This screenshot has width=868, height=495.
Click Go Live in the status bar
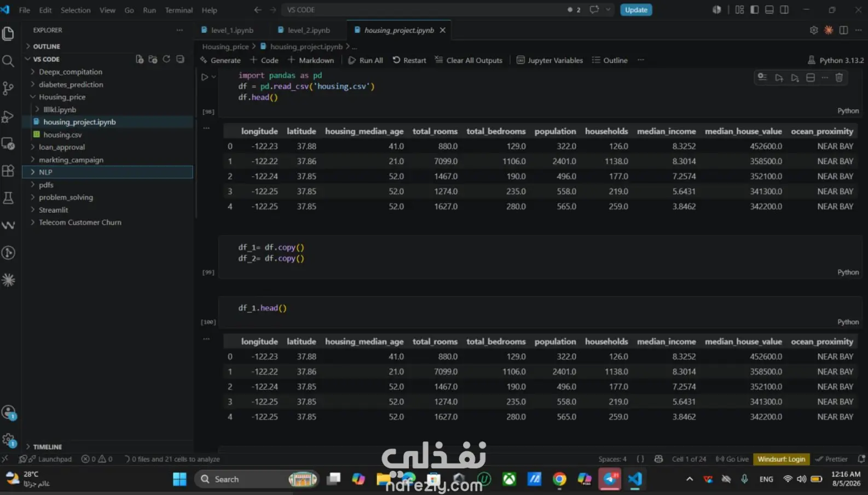tap(732, 459)
